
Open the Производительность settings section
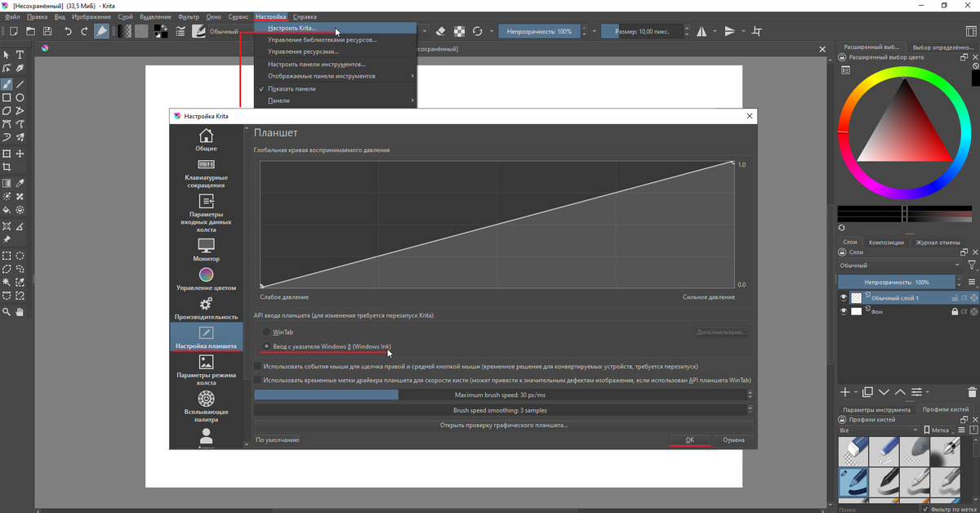[206, 309]
